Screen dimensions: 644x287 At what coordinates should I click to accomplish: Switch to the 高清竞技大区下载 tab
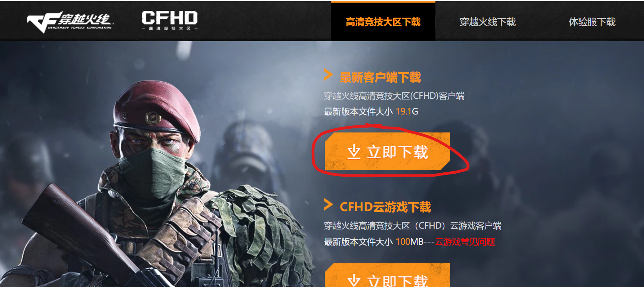pos(383,22)
